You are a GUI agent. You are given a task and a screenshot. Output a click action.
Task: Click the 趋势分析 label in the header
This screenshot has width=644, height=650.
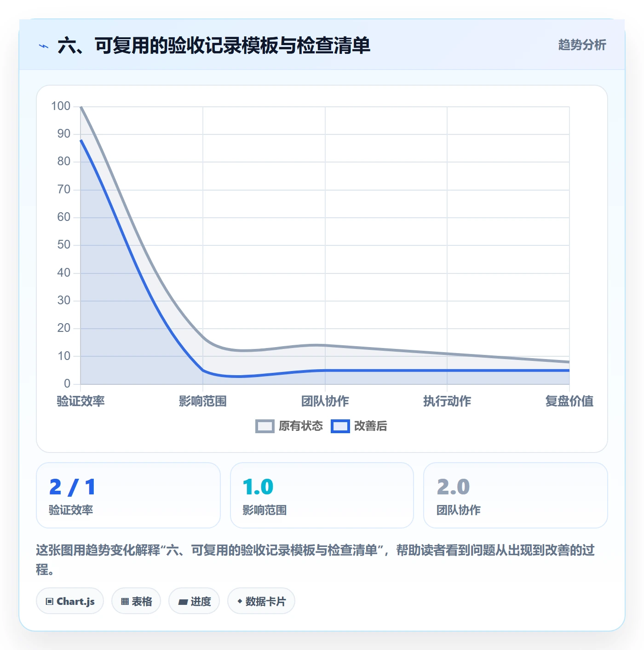coord(582,45)
